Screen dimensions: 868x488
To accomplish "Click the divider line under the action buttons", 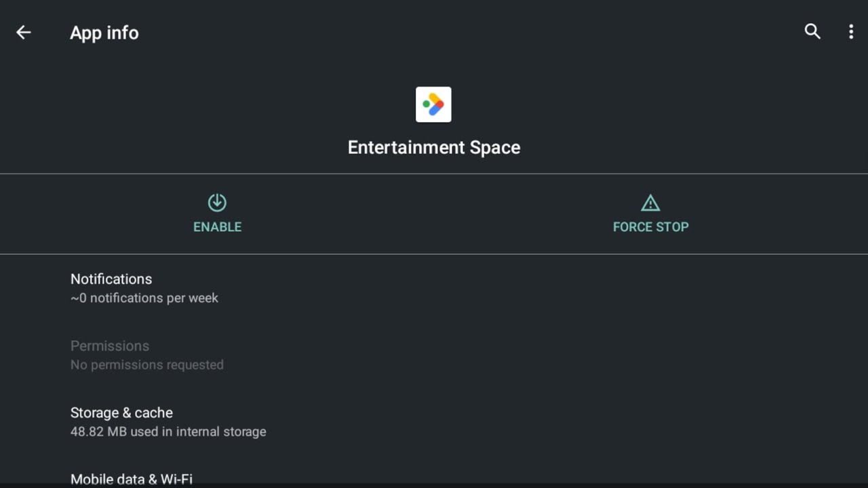I will coord(434,254).
